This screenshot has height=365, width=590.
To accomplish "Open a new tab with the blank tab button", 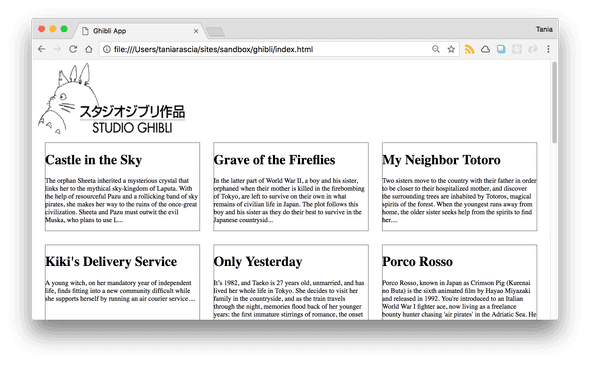I will coord(216,32).
